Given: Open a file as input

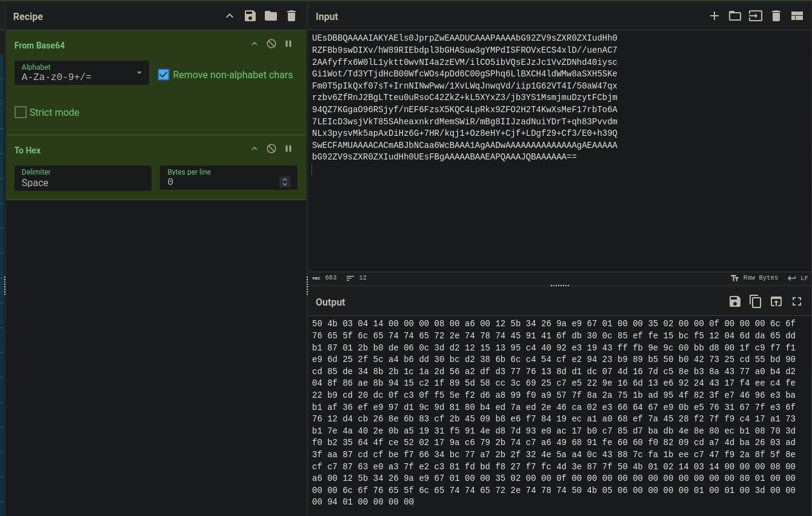Looking at the screenshot, I should pyautogui.click(x=756, y=16).
